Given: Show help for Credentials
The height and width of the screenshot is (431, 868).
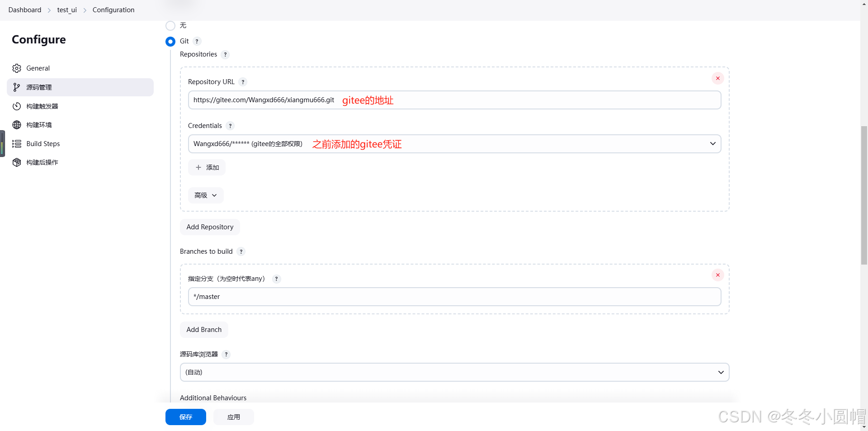Looking at the screenshot, I should tap(231, 126).
